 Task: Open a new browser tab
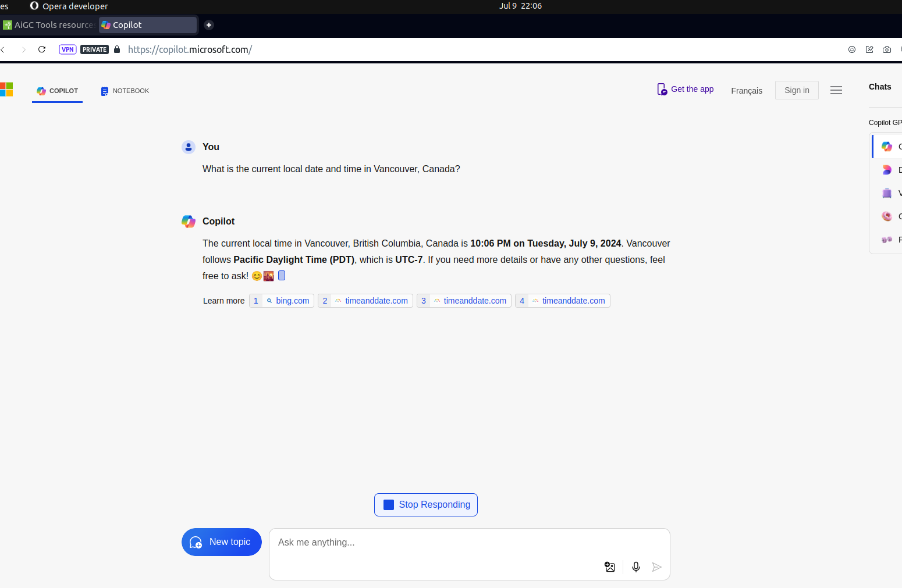209,25
